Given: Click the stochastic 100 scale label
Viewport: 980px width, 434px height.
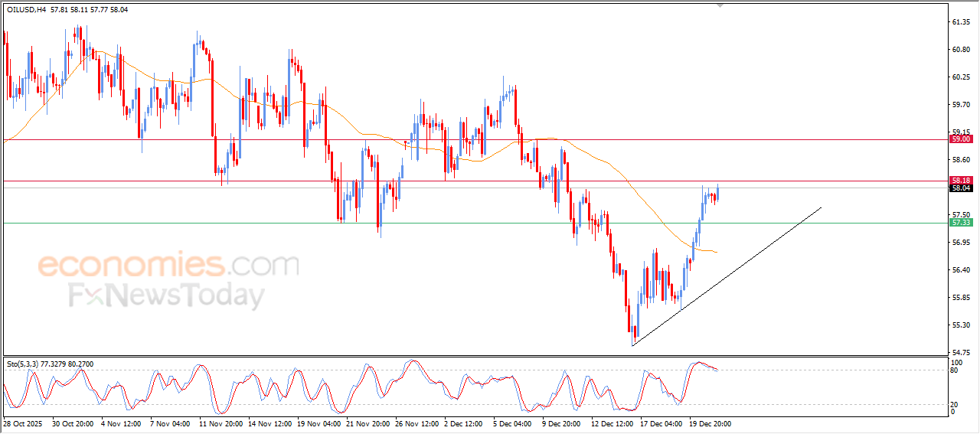Looking at the screenshot, I should (956, 362).
